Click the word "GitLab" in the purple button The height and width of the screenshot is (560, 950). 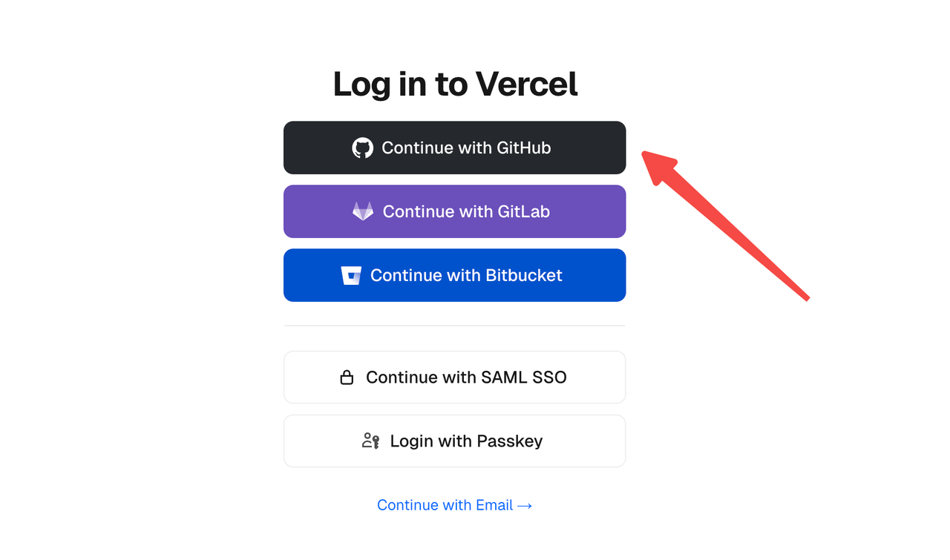523,211
